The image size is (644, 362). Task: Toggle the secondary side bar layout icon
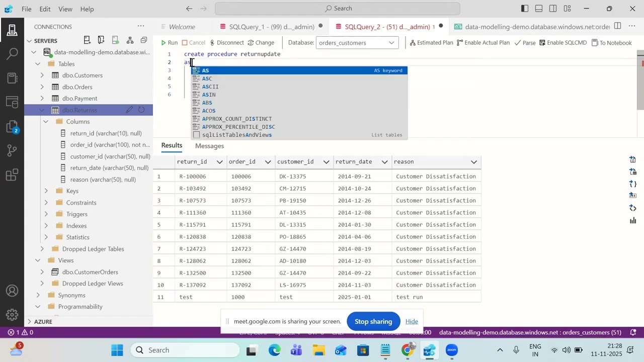pyautogui.click(x=553, y=9)
